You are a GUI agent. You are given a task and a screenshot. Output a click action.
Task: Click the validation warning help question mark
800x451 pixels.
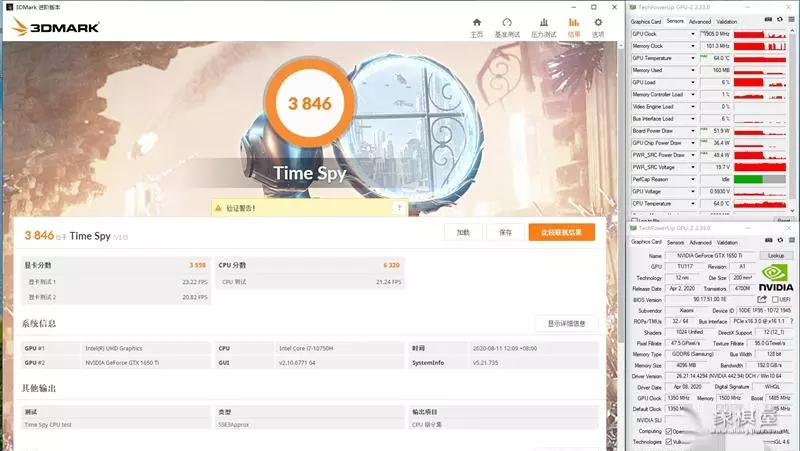click(400, 208)
